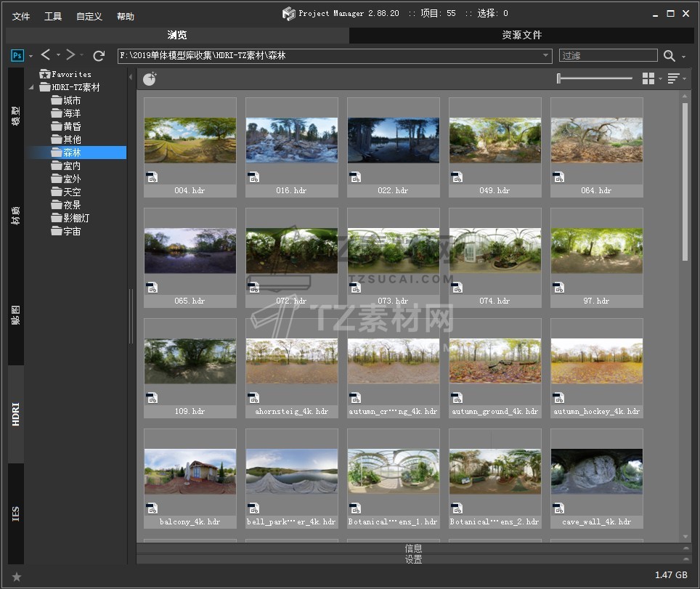Select the 064.hdr thumbnail

(x=597, y=147)
